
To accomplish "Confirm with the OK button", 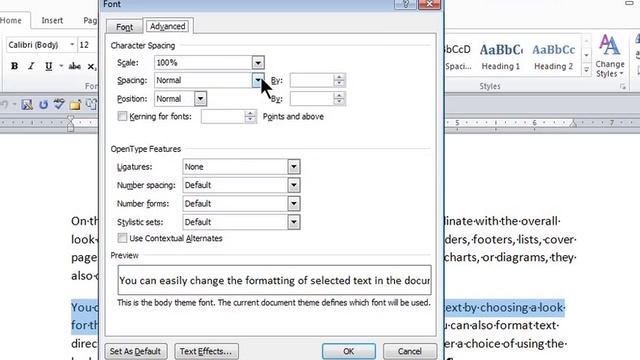I will click(349, 351).
